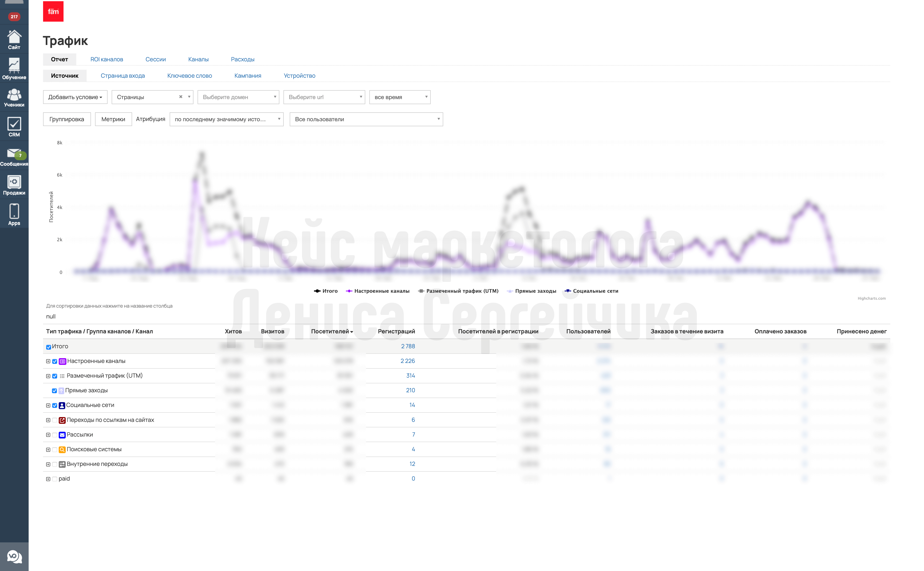Sort by the Регистраций column header

pos(396,331)
